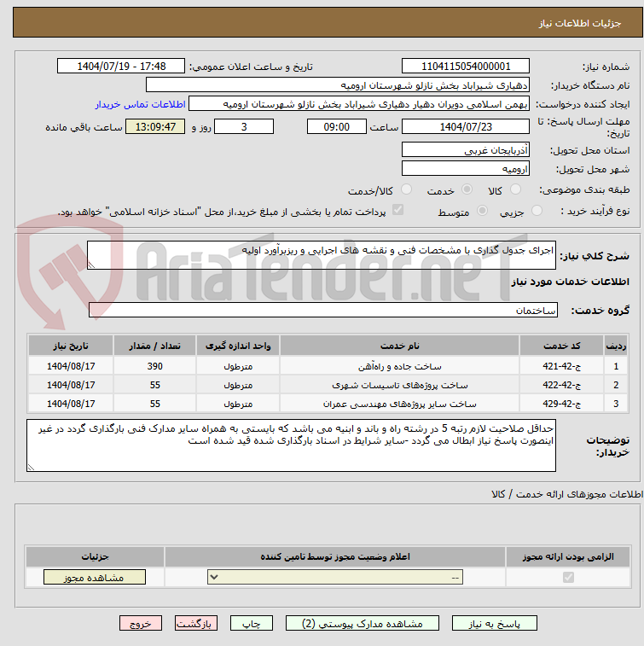Viewport: 644px width, 646px height.
Task: Click date 1404/08/17 in row 1
Action: click(x=71, y=366)
